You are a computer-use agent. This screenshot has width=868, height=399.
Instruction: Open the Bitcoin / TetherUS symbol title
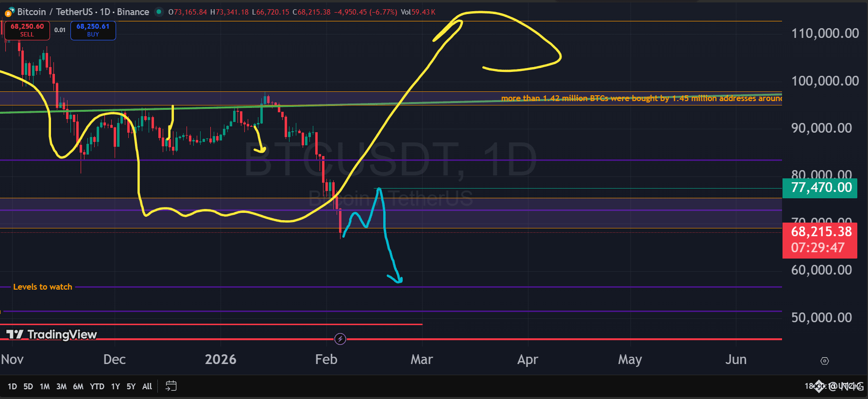click(83, 12)
